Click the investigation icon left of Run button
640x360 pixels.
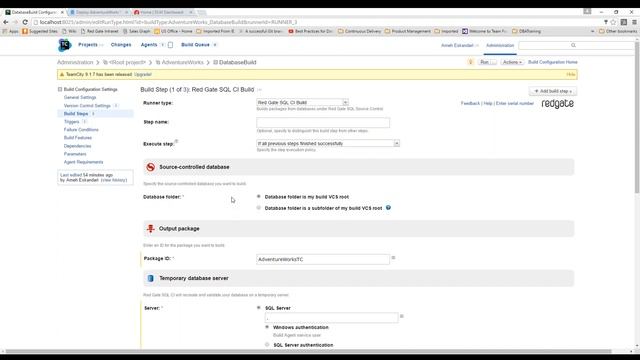point(471,62)
